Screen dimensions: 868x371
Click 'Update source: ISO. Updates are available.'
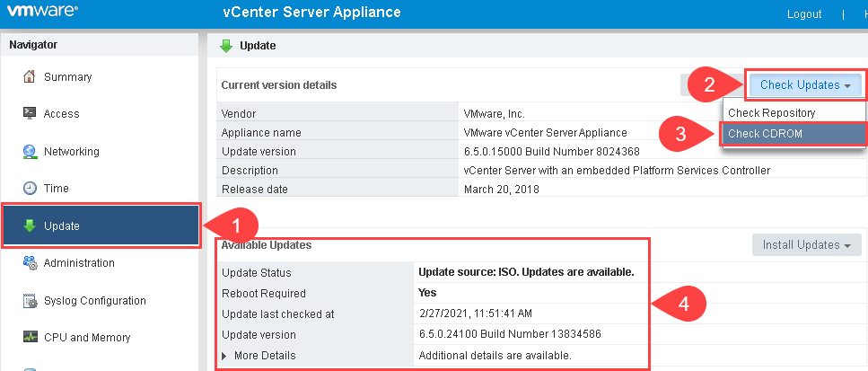point(526,272)
